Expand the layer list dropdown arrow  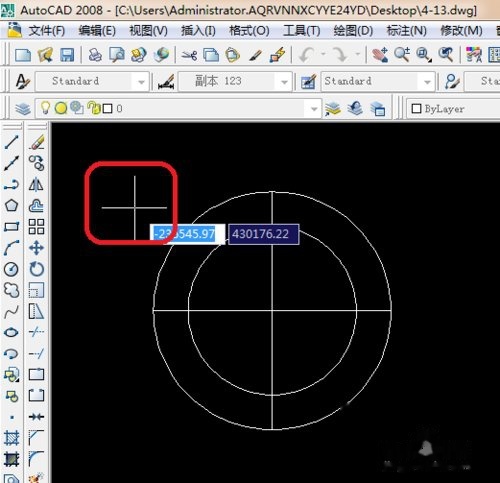pos(313,109)
